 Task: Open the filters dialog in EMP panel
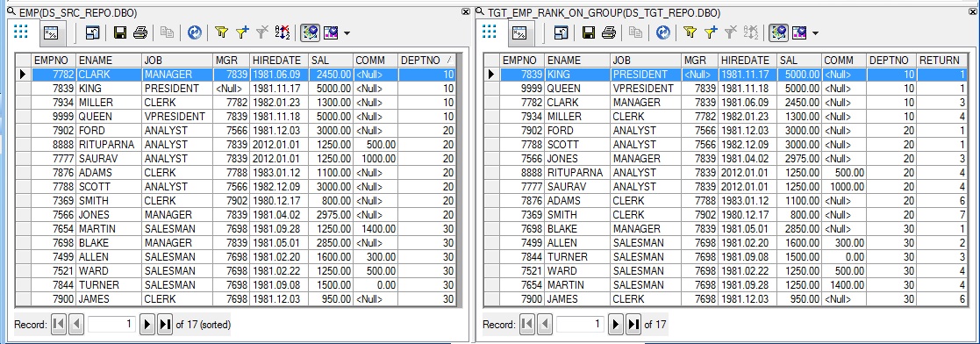(x=220, y=32)
